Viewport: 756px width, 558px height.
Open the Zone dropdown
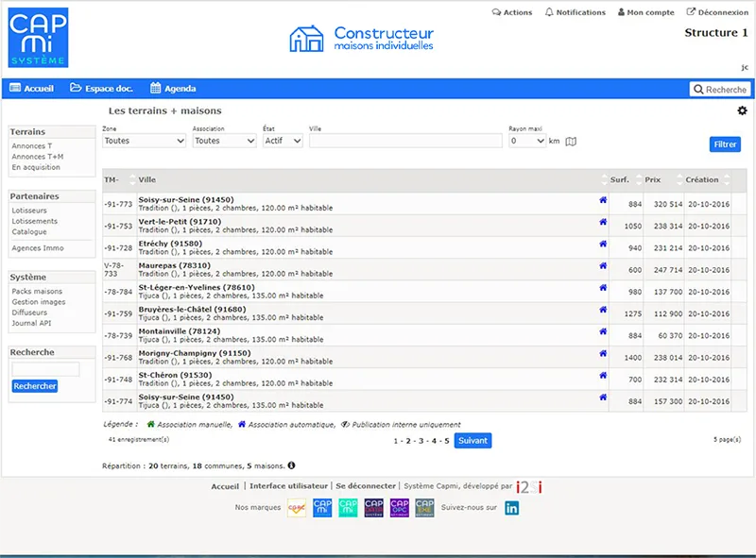pos(145,141)
